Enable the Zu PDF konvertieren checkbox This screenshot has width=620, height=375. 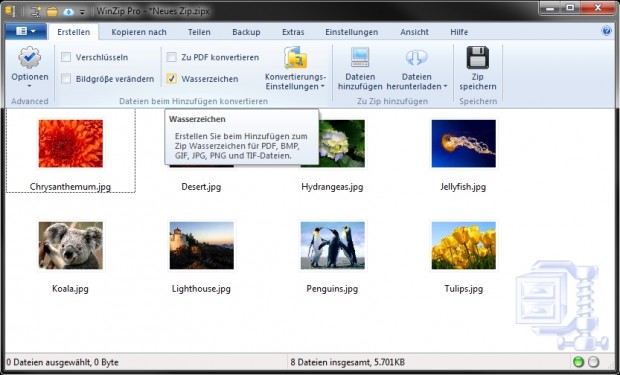point(171,57)
